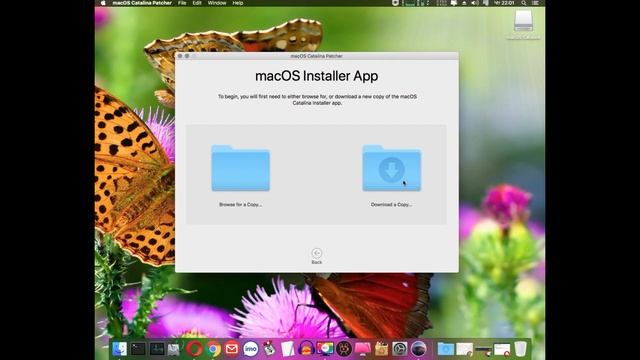Go back using the Back arrow button
The width and height of the screenshot is (640, 360).
pyautogui.click(x=317, y=253)
